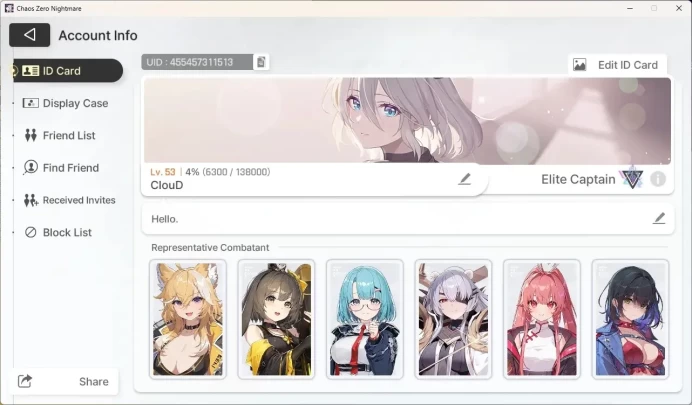This screenshot has height=405, width=692.
Task: Click the Chaos Zero Nightmare app icon
Action: coord(9,8)
